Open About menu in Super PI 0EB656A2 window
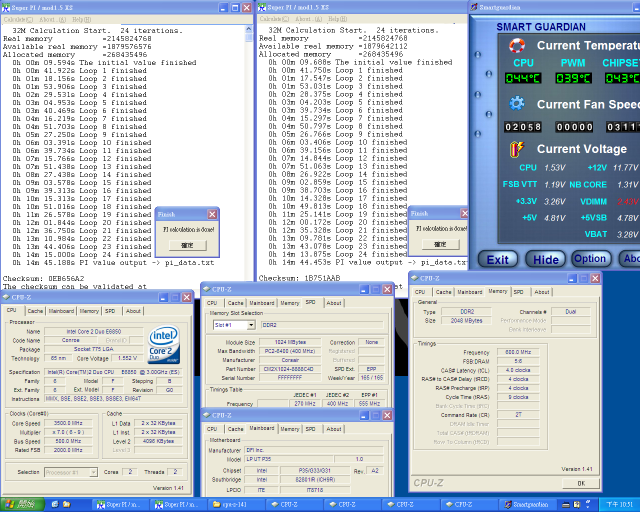 (52, 20)
